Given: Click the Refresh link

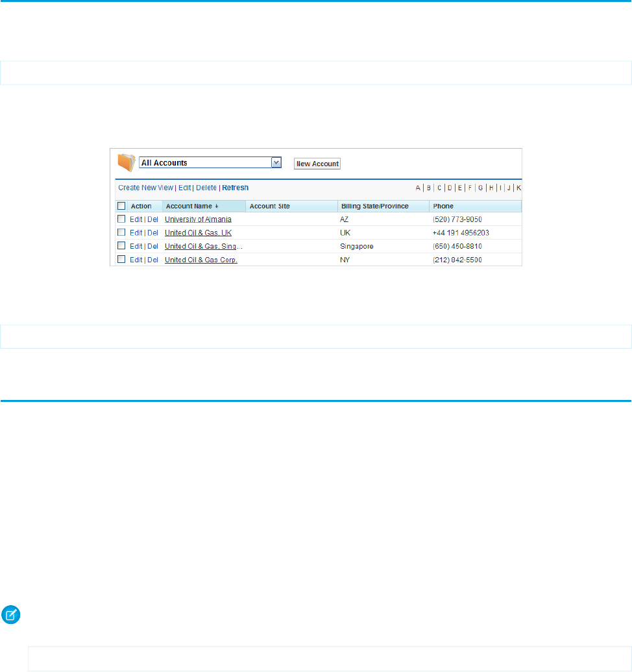Looking at the screenshot, I should point(235,188).
